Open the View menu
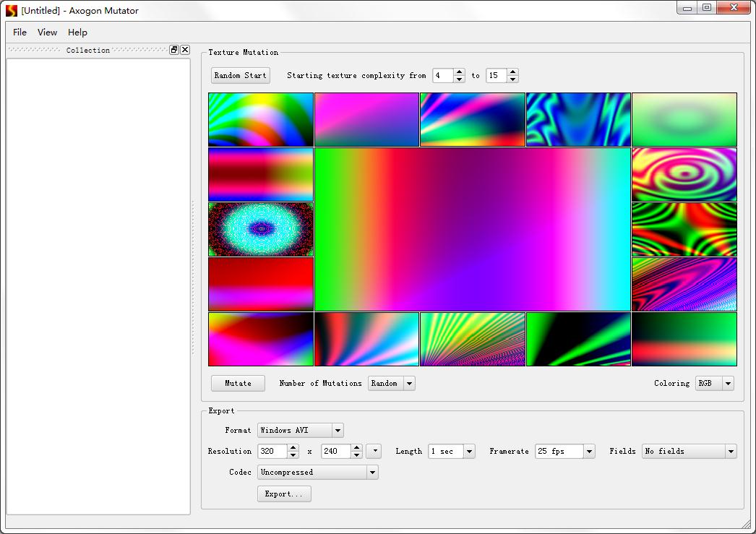The height and width of the screenshot is (534, 756). (47, 33)
